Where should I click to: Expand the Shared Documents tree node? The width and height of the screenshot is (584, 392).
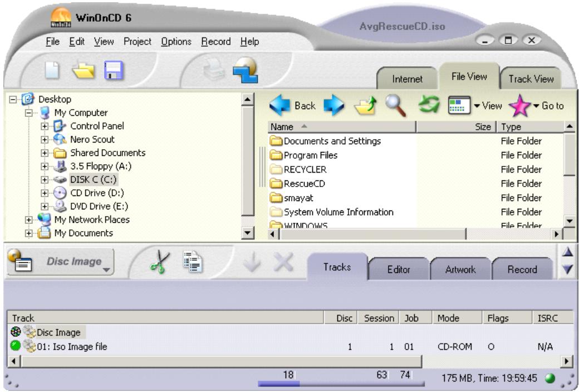pos(45,153)
